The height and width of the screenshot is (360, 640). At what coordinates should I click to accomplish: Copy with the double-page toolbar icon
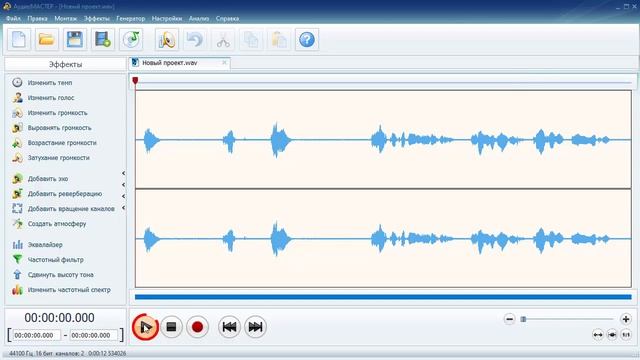point(251,40)
